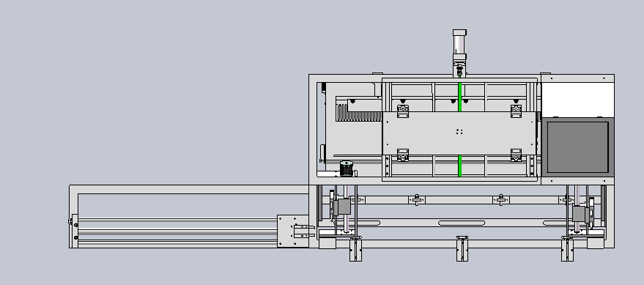Select the white panel above the dark window
This screenshot has width=644, height=285.
578,100
